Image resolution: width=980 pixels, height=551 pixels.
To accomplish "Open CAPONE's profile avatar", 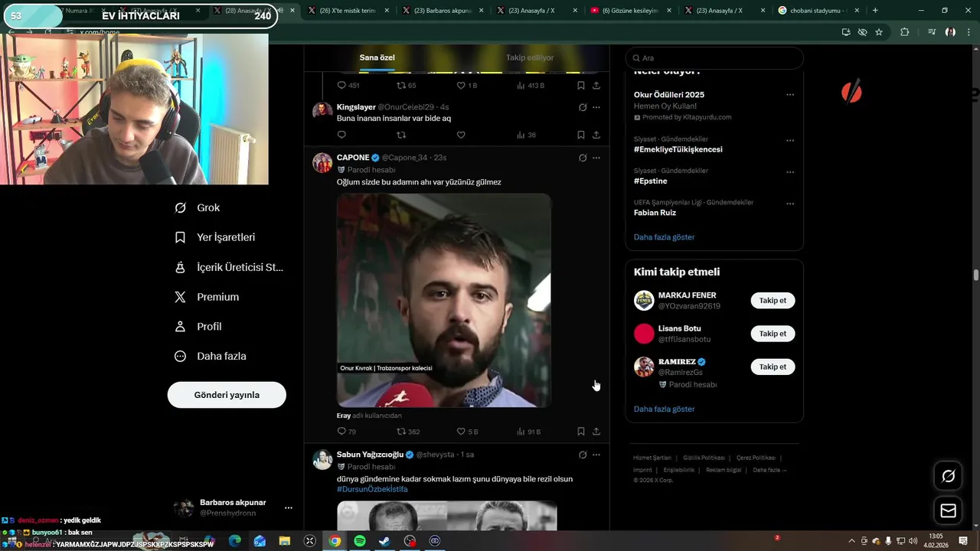I will pyautogui.click(x=322, y=162).
